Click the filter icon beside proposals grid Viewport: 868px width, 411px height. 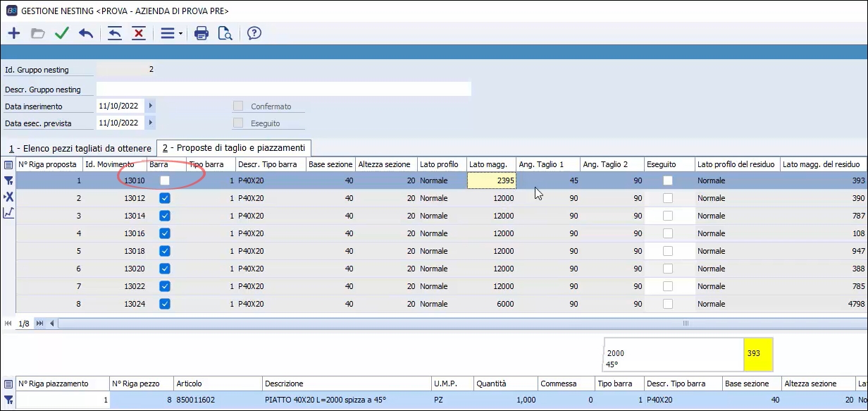(8, 180)
